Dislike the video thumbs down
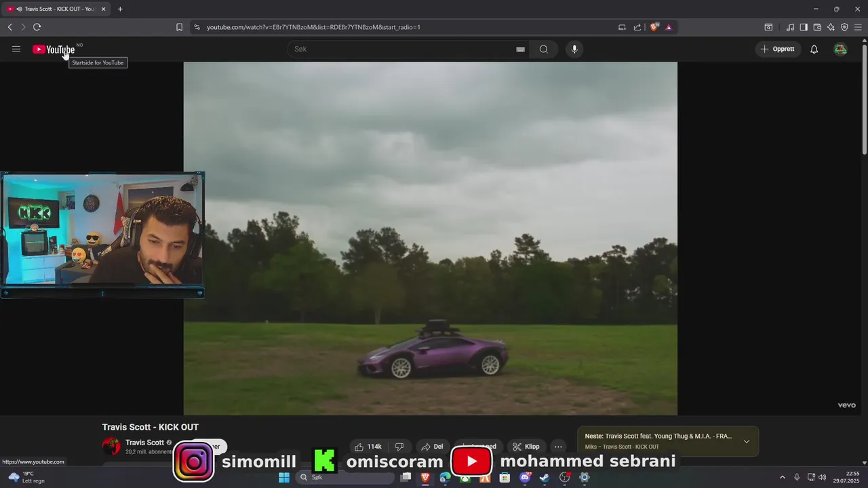This screenshot has width=868, height=488. click(x=399, y=447)
